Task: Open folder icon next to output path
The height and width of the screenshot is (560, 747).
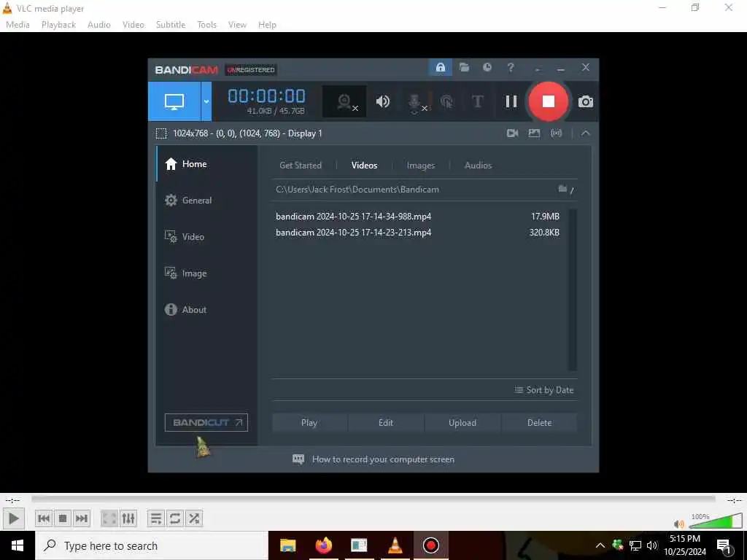Action: click(x=562, y=189)
